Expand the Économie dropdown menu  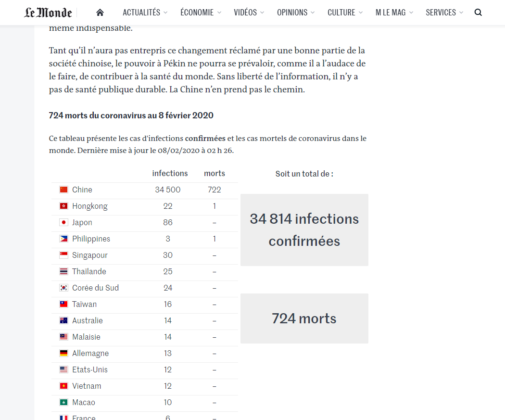click(x=201, y=13)
